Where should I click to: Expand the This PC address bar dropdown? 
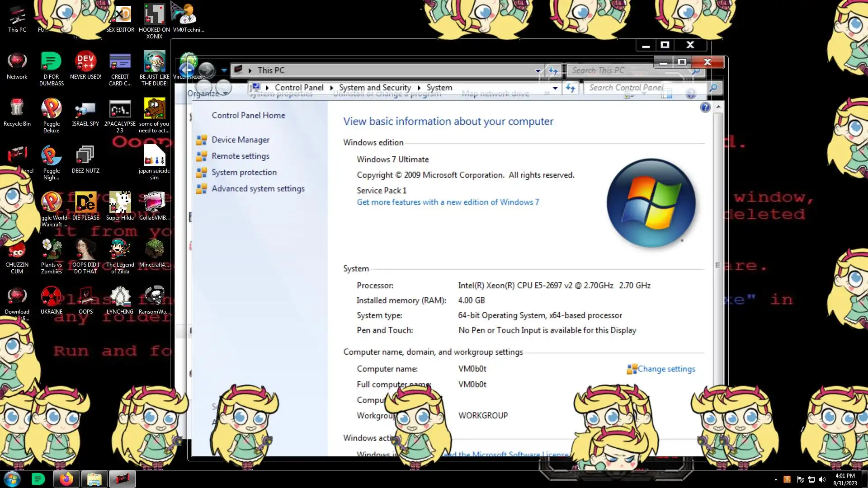pos(538,71)
